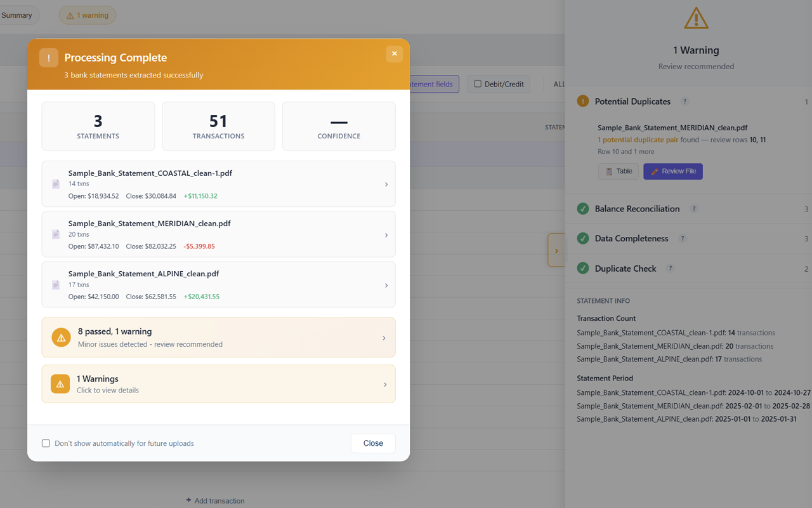Click the Balance Reconciliation green check icon
812x508 pixels.
[x=583, y=208]
